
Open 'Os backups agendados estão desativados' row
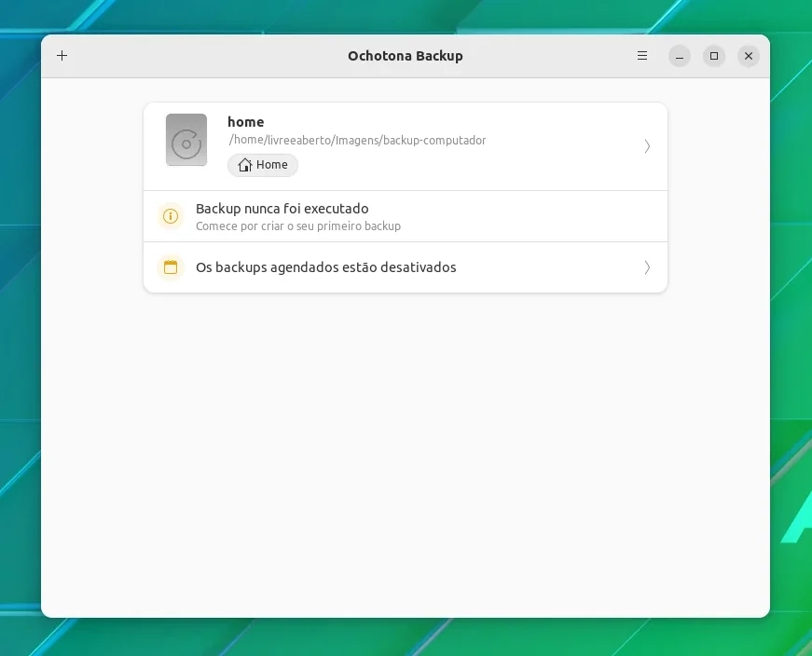coord(406,267)
